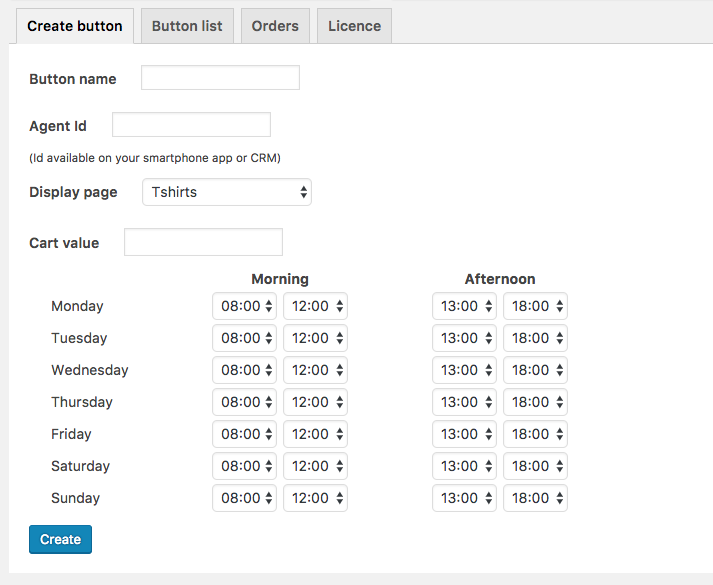Screen dimensions: 713x585
Task: Click the Sunday row label
Action: pyautogui.click(x=75, y=498)
